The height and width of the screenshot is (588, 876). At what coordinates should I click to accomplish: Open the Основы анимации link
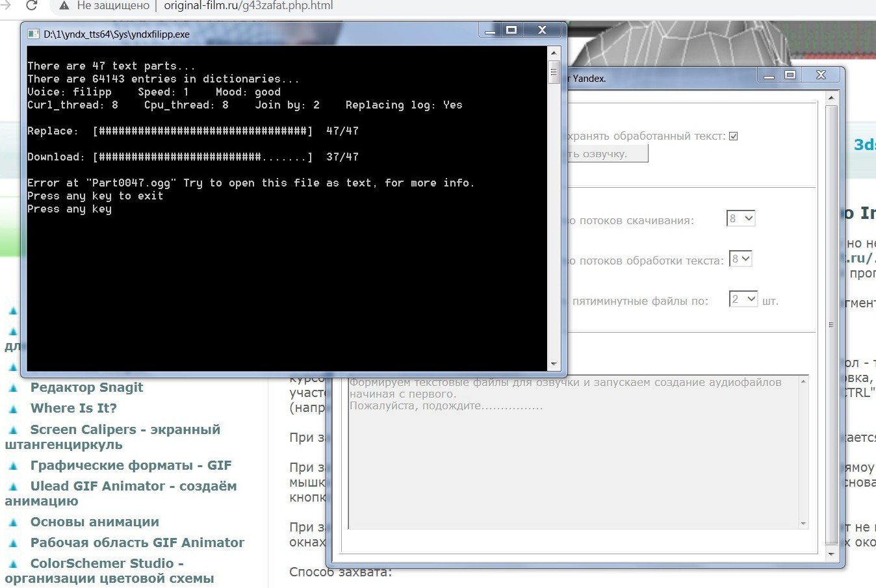pyautogui.click(x=94, y=522)
